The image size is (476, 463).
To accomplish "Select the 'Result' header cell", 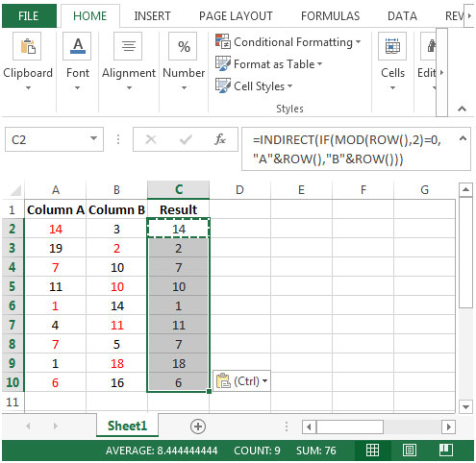I will click(179, 209).
